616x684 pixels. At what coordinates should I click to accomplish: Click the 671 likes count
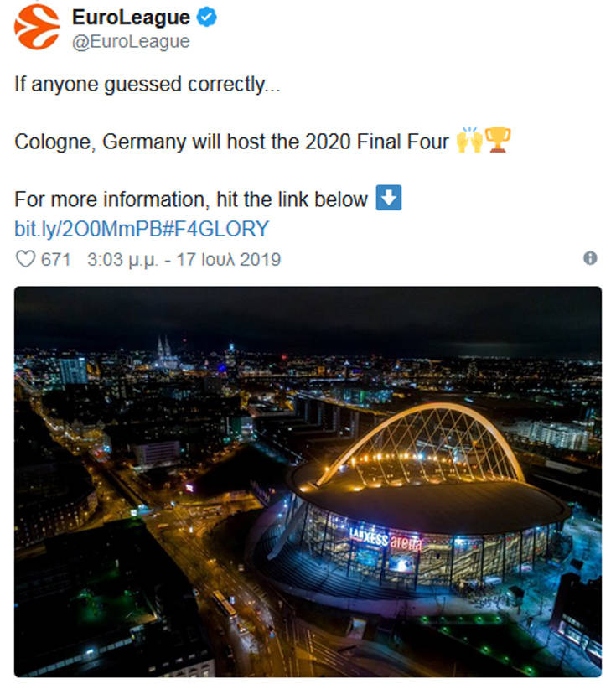[56, 259]
